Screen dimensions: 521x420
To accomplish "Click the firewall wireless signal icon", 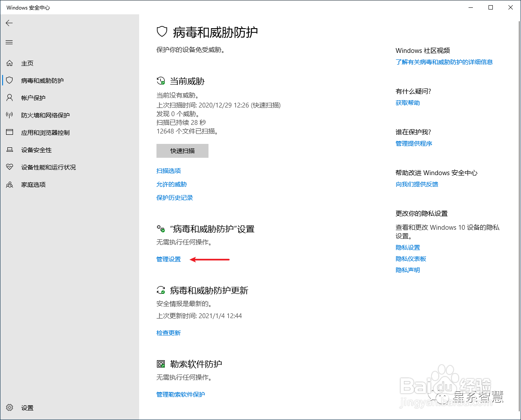I will [10, 115].
